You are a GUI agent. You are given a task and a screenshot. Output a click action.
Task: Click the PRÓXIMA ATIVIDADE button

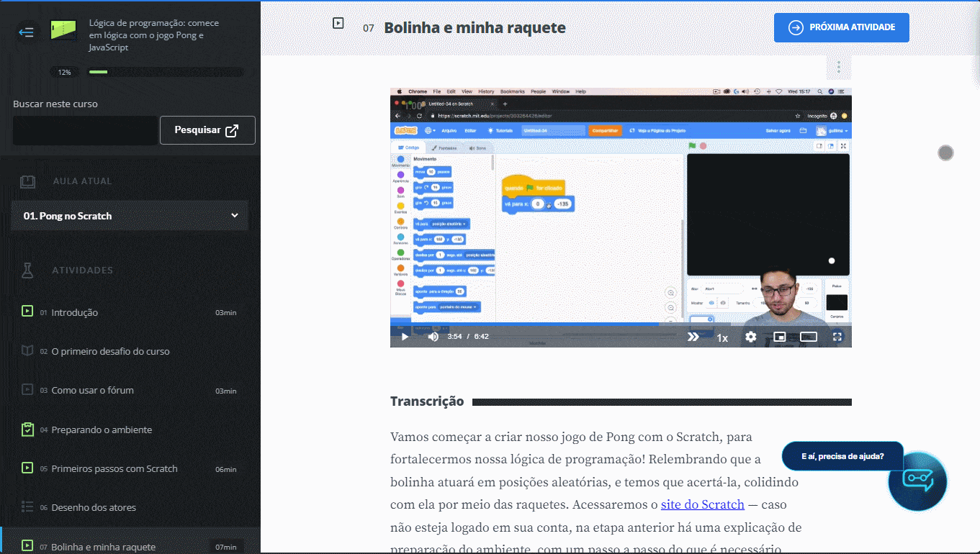coord(841,27)
